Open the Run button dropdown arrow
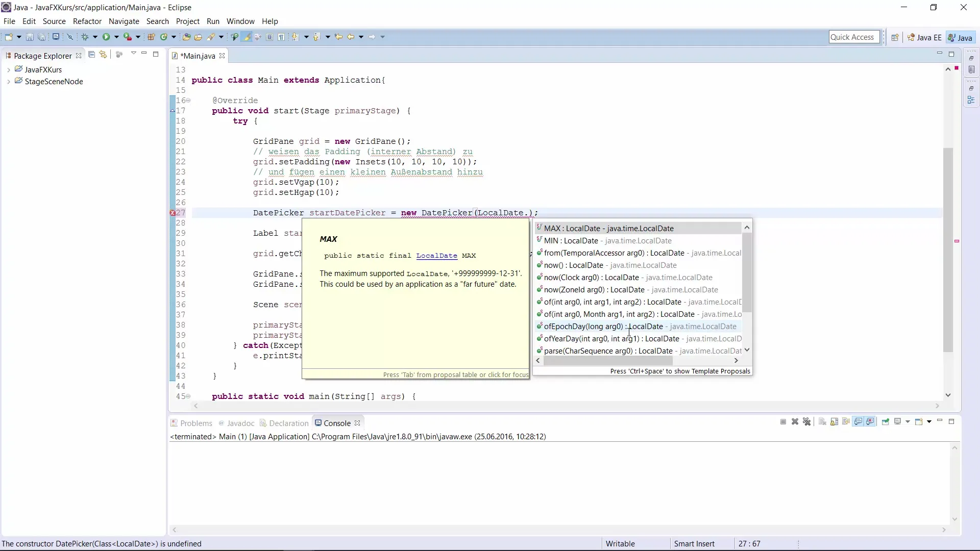 [x=116, y=37]
